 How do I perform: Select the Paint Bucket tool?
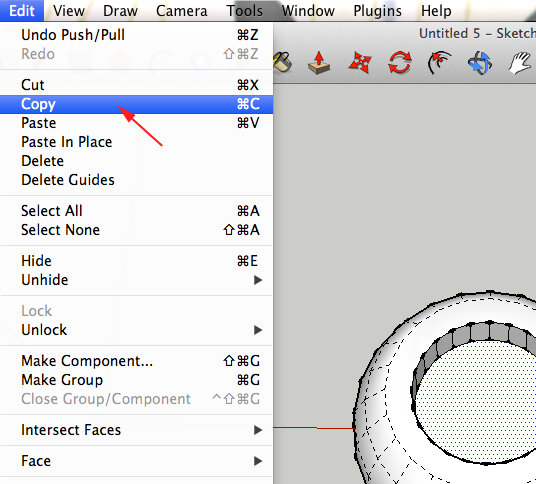pos(282,62)
